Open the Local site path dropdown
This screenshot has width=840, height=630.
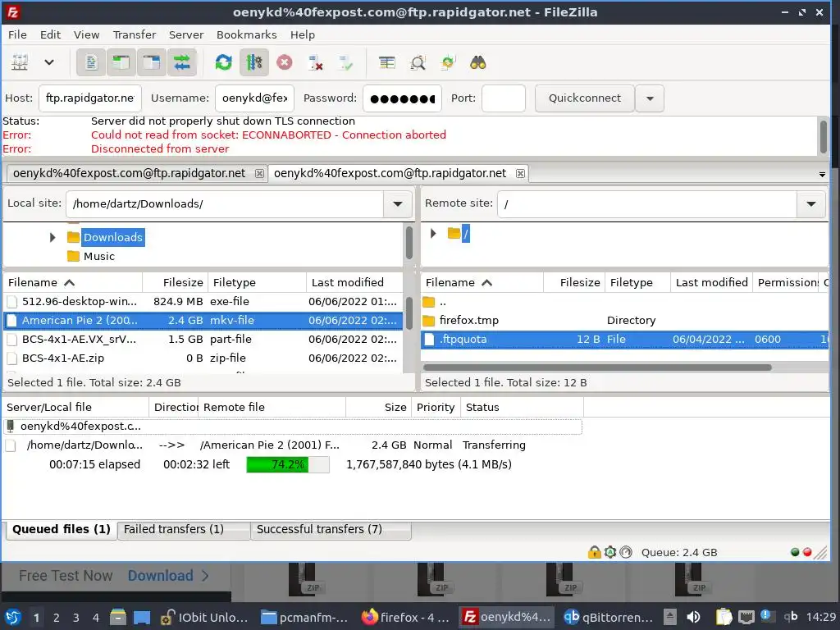(x=398, y=203)
